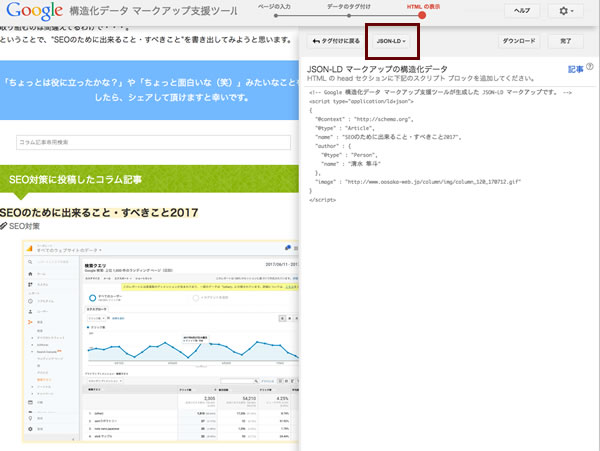600x451 pixels.
Task: Click the ヘルプ help button
Action: [521, 11]
